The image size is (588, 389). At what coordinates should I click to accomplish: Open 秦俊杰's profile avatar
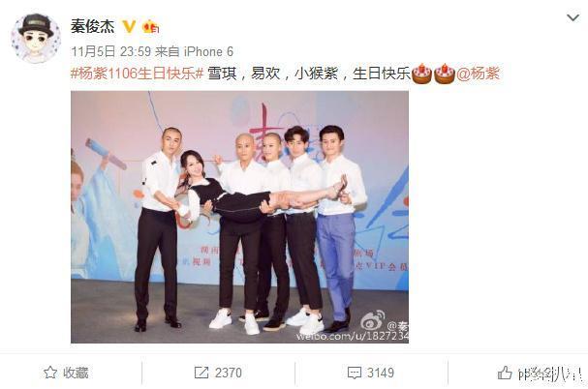pos(36,39)
